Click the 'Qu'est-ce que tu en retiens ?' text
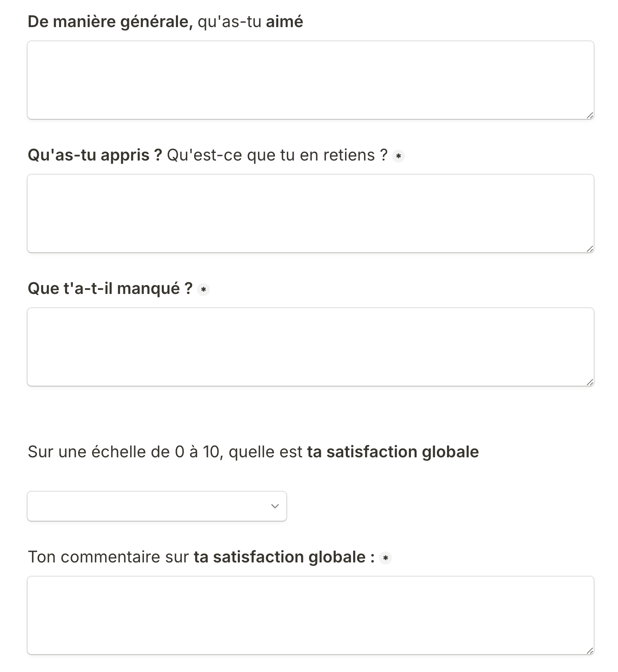 pyautogui.click(x=277, y=155)
